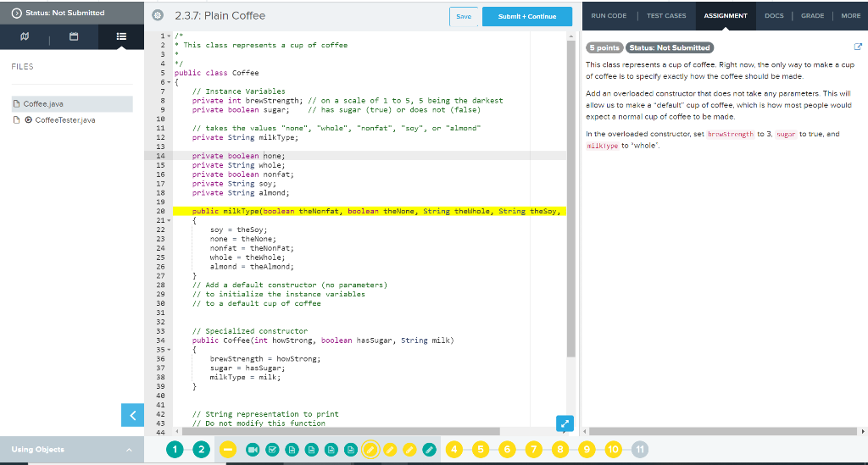This screenshot has height=465, width=868.
Task: Go to module circle 9
Action: pyautogui.click(x=587, y=450)
